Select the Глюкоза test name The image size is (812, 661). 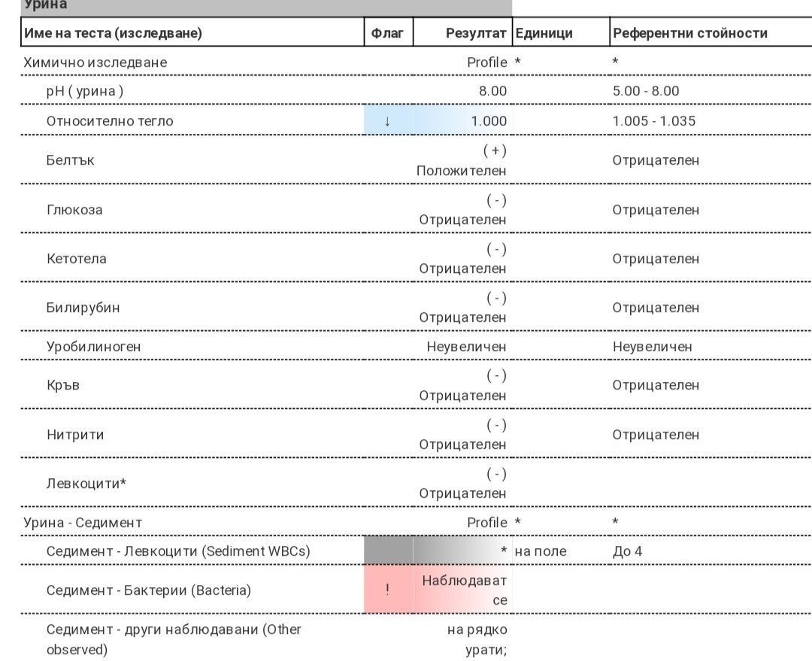pyautogui.click(x=74, y=210)
